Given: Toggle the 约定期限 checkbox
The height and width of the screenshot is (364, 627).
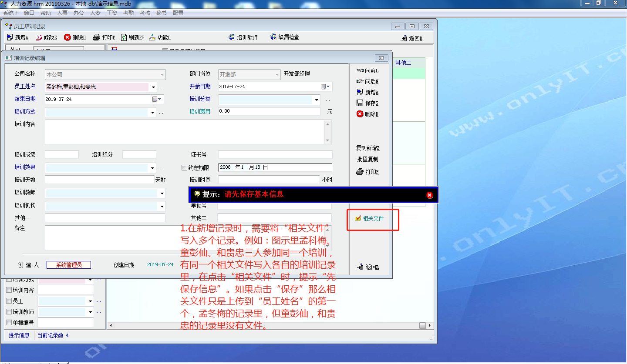Looking at the screenshot, I should click(184, 168).
